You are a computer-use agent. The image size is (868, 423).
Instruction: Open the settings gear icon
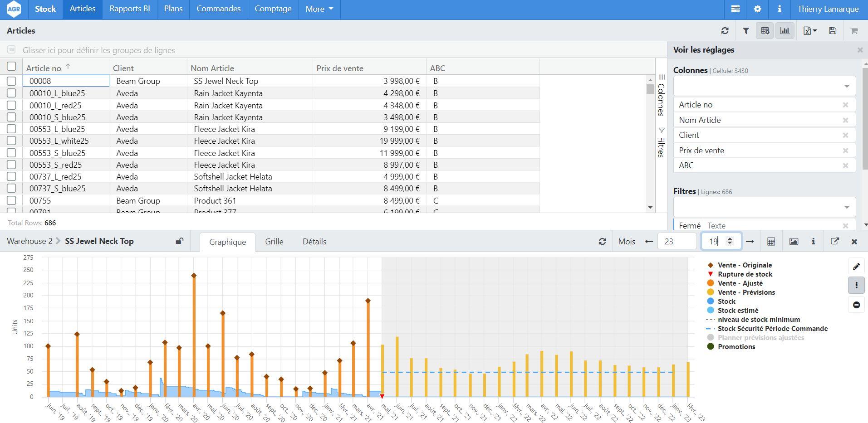coord(757,9)
